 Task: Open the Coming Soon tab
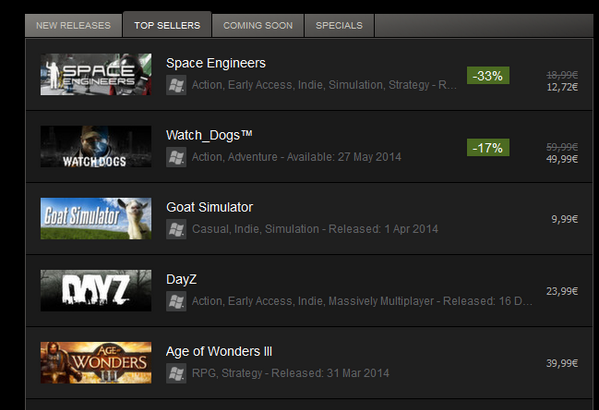tap(258, 26)
